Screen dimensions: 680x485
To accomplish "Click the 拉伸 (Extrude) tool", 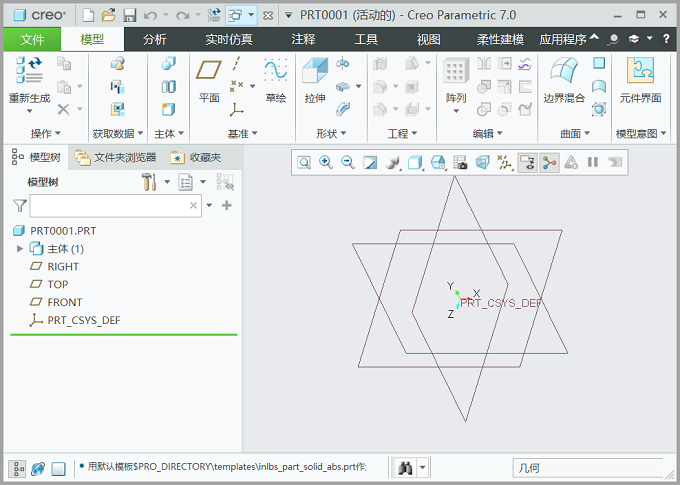I will pyautogui.click(x=315, y=80).
